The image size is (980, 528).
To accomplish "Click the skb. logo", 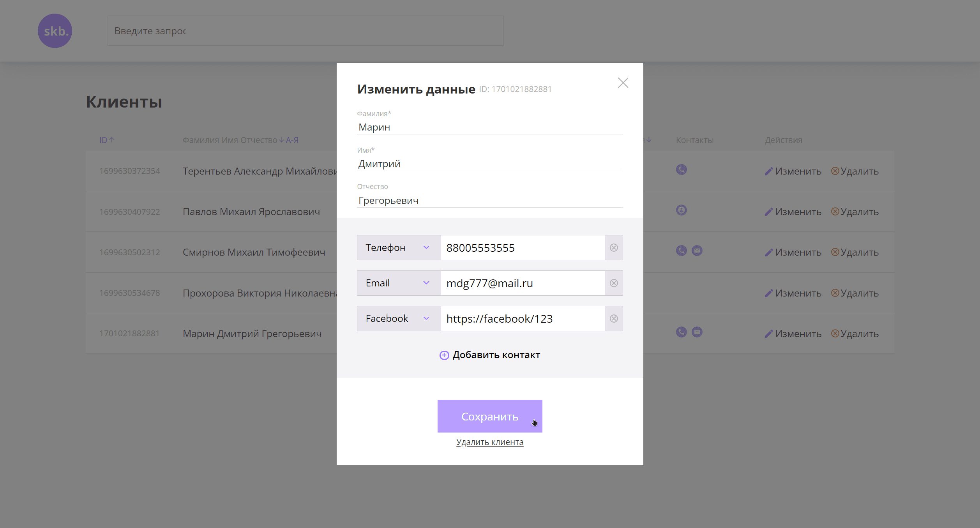I will (55, 31).
